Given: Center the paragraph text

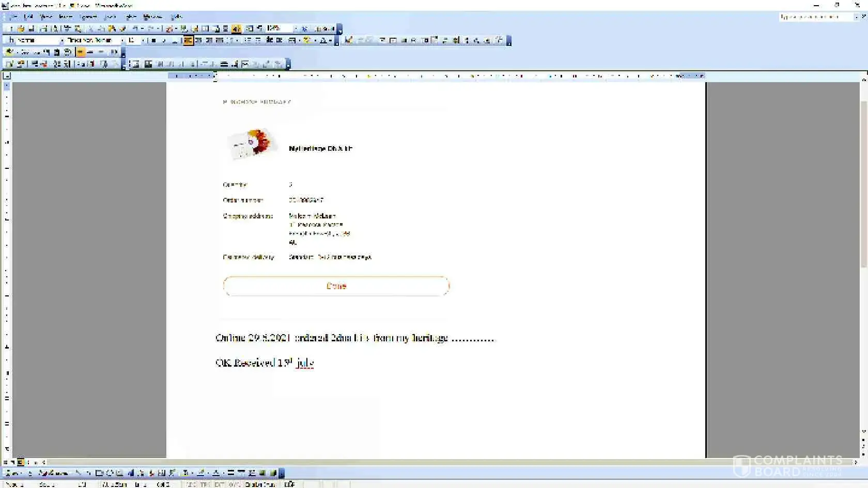Looking at the screenshot, I should point(198,40).
